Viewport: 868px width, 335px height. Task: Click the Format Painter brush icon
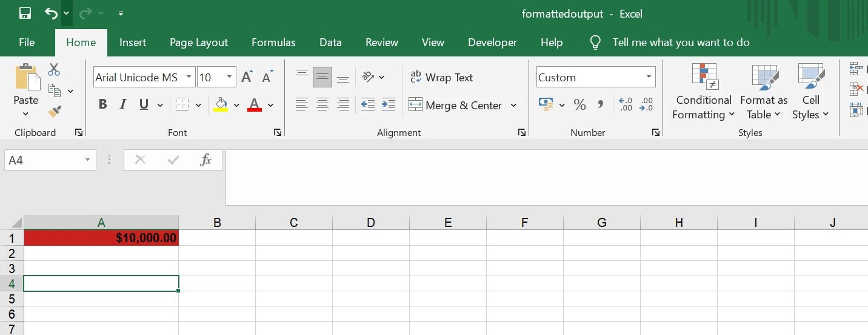55,111
